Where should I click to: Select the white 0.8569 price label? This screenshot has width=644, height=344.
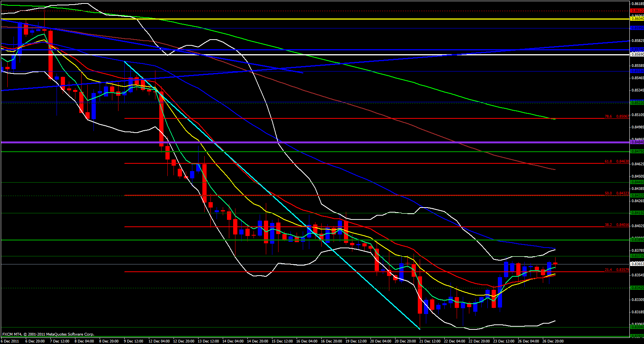pyautogui.click(x=637, y=55)
